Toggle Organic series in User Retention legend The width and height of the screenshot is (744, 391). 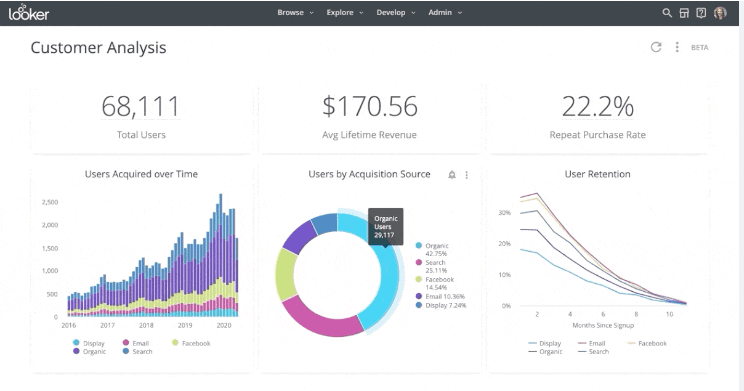(545, 352)
